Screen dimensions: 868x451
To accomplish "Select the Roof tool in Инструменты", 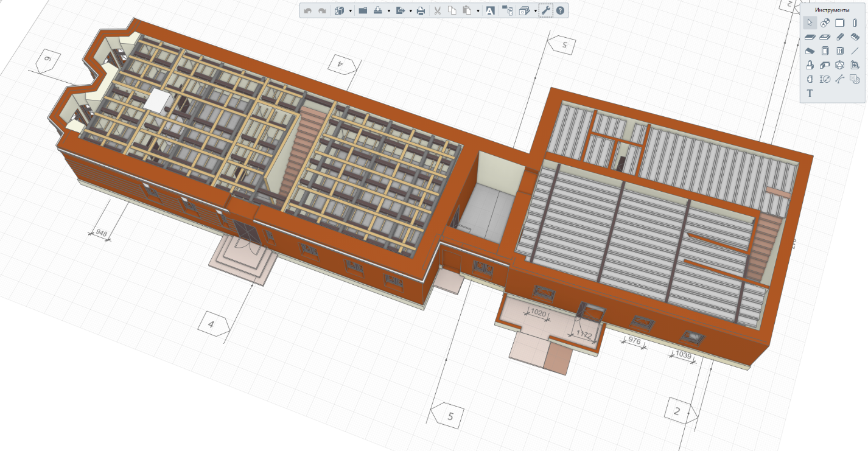I will [x=810, y=51].
